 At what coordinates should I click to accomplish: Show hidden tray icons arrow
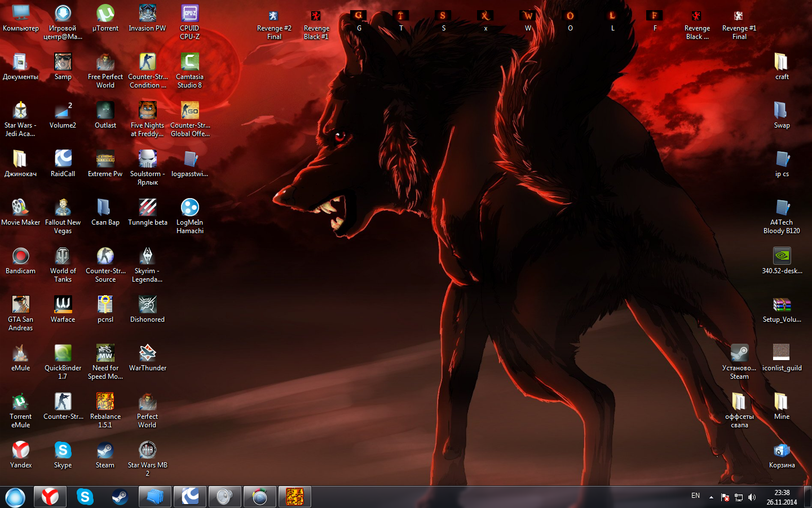711,497
